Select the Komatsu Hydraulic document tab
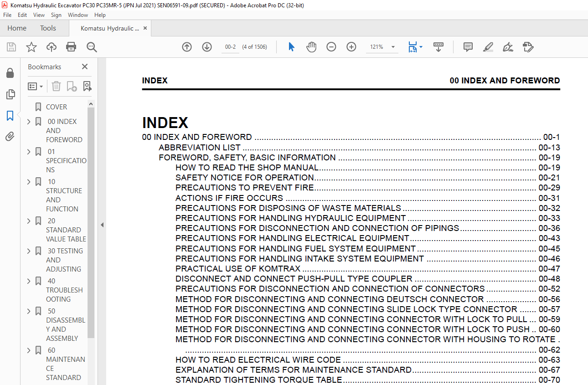588x385 pixels. (x=110, y=28)
